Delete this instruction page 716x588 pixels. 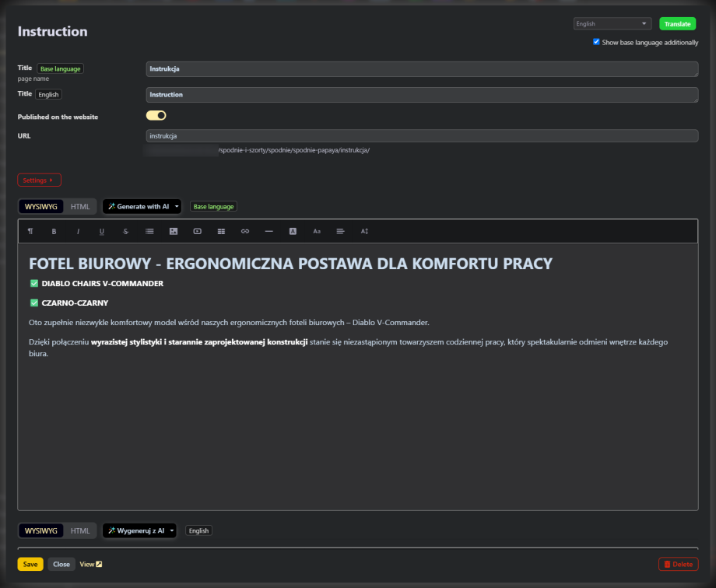coord(678,564)
